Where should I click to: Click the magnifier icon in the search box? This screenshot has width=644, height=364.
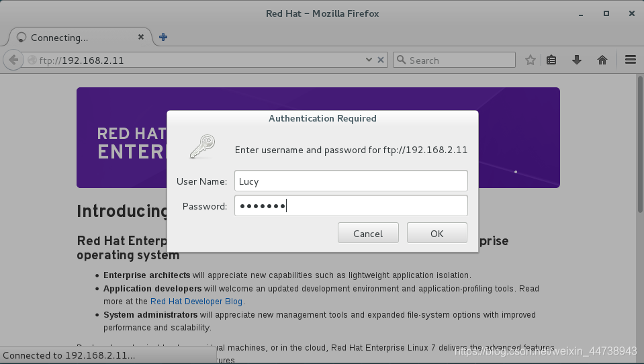click(402, 60)
